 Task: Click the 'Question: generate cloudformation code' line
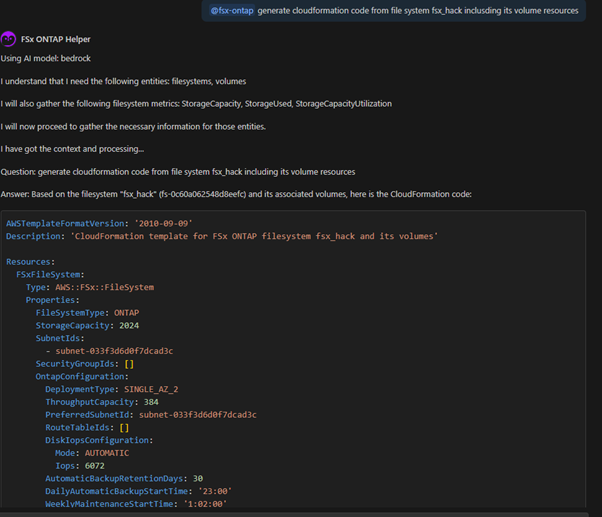pos(178,172)
